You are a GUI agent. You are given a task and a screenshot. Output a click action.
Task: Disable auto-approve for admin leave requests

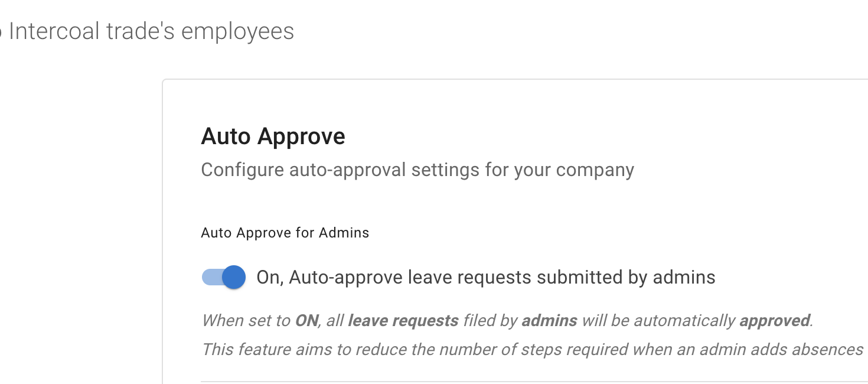coord(223,277)
